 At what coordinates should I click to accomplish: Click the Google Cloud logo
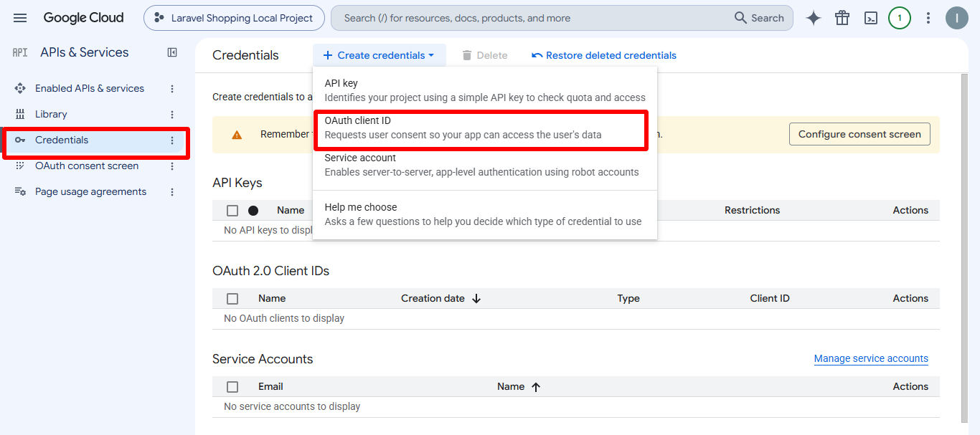click(x=83, y=18)
